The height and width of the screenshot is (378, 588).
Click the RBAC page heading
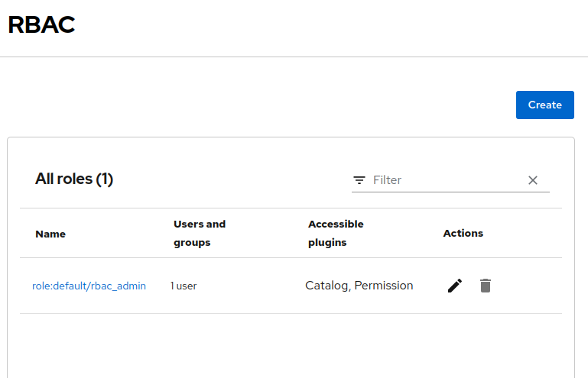click(x=41, y=25)
